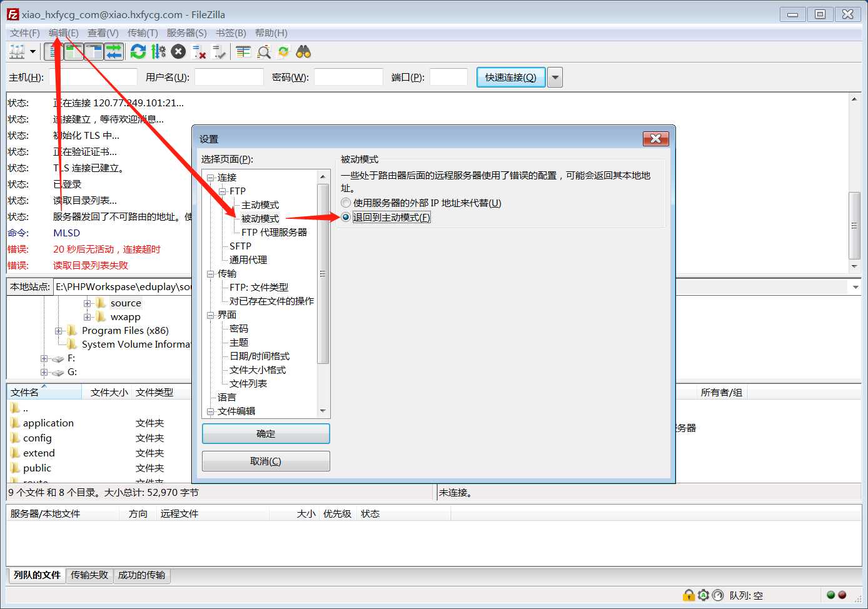868x609 pixels.
Task: Open dropdown arrow next to 快速连接
Action: coord(555,78)
